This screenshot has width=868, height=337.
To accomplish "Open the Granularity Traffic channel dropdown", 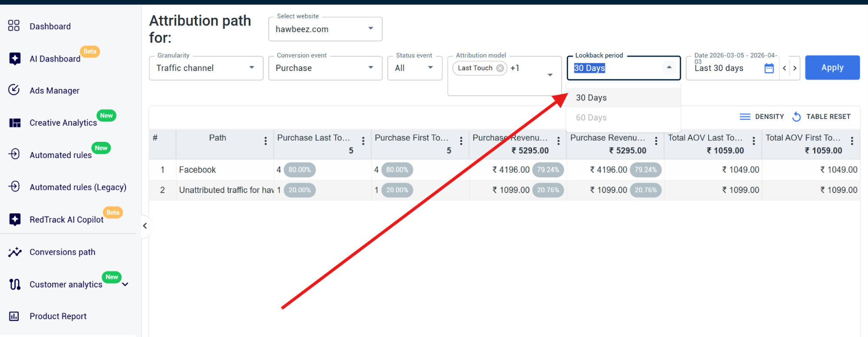I will tap(206, 68).
